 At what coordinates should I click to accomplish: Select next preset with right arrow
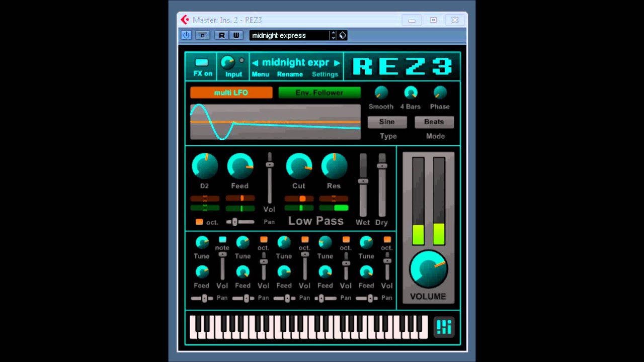tap(337, 63)
